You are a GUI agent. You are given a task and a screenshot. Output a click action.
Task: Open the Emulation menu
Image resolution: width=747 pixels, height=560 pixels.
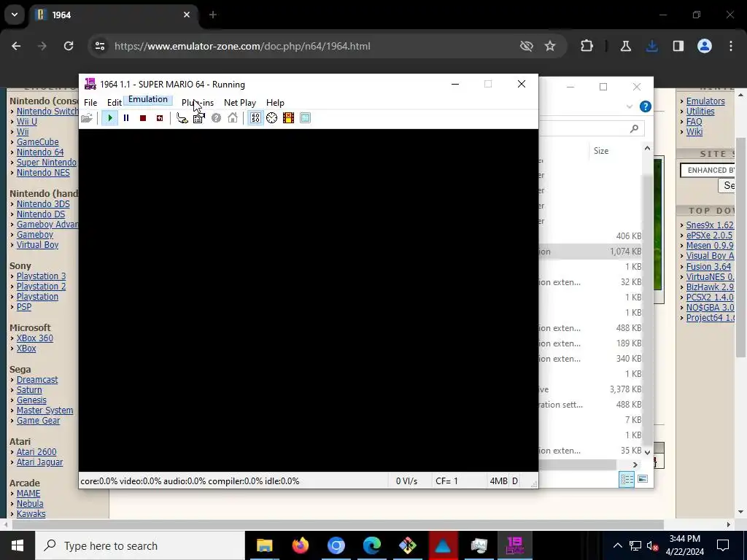147,99
